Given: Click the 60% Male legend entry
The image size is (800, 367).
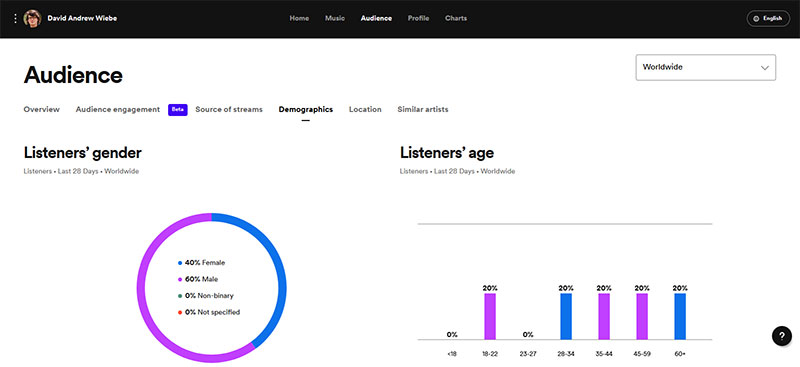Looking at the screenshot, I should (x=198, y=279).
